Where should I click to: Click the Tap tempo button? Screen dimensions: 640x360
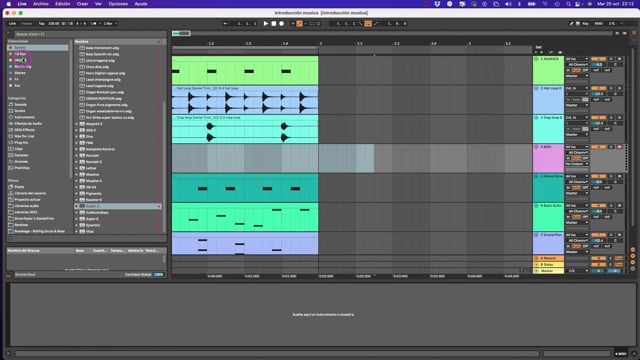tap(41, 24)
